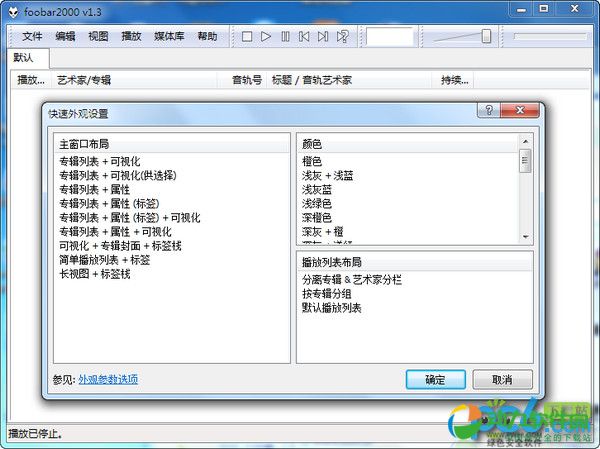The width and height of the screenshot is (600, 449).
Task: Click the 确定 button
Action: click(435, 379)
